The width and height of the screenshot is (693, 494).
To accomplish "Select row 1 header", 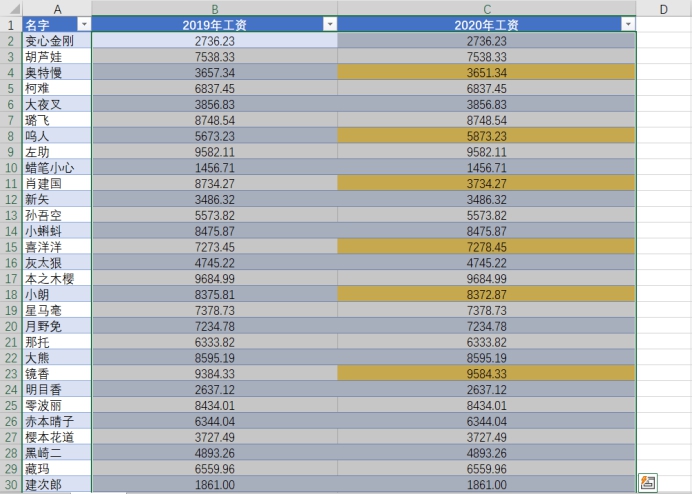I will click(11, 25).
